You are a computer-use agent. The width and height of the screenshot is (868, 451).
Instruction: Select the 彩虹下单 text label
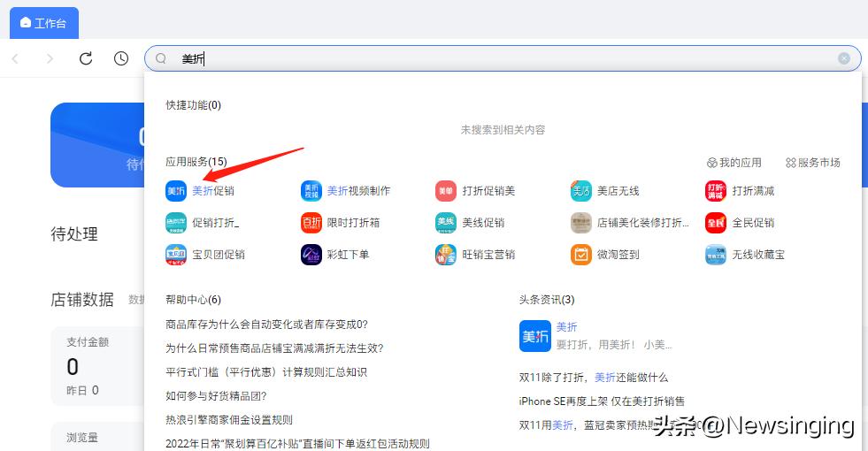tap(349, 255)
